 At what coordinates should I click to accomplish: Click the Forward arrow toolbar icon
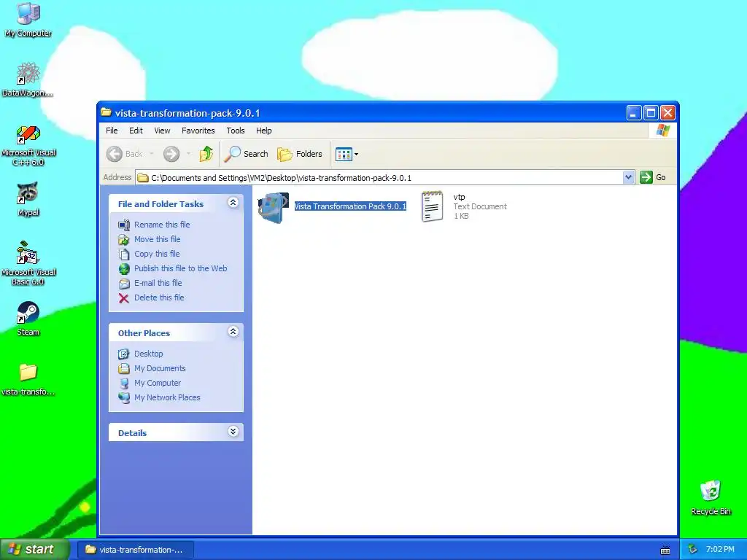171,154
